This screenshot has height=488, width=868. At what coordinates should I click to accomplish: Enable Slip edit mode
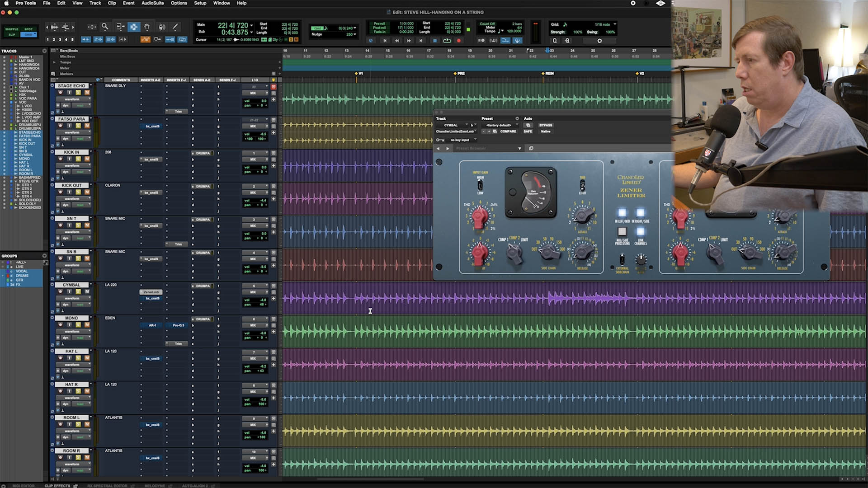point(12,35)
